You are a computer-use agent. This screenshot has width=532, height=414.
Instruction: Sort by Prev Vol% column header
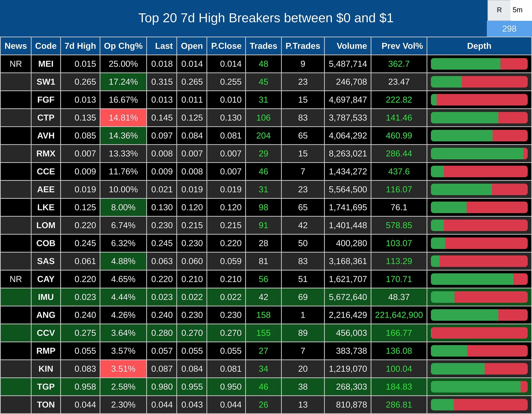pos(402,46)
